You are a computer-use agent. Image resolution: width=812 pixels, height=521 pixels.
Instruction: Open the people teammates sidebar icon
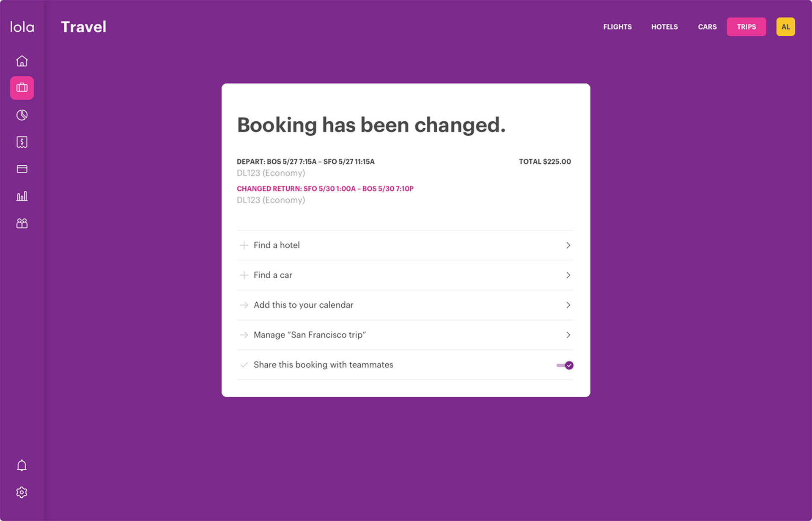[x=22, y=223]
